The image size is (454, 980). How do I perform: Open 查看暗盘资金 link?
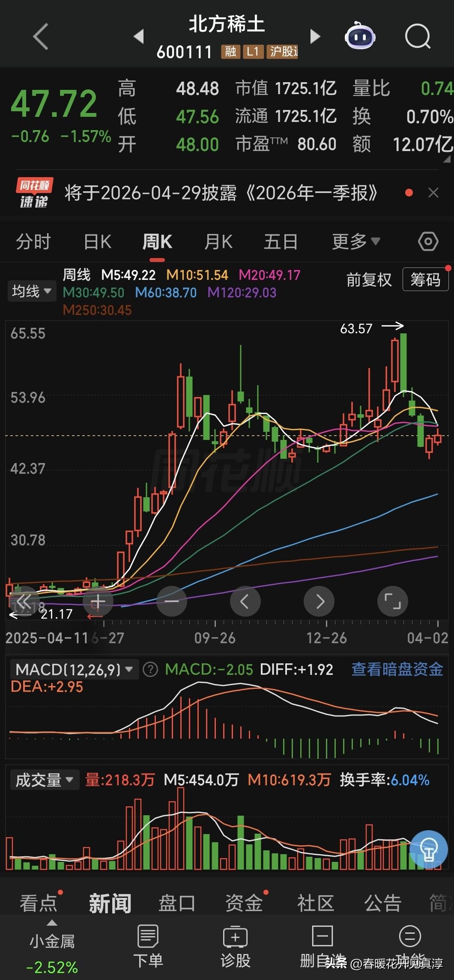point(397,669)
